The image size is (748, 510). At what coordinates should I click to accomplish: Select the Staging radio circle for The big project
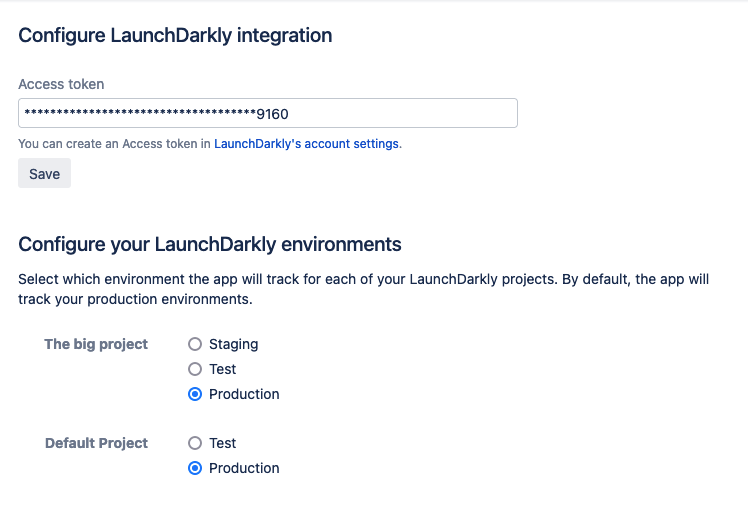click(x=195, y=344)
